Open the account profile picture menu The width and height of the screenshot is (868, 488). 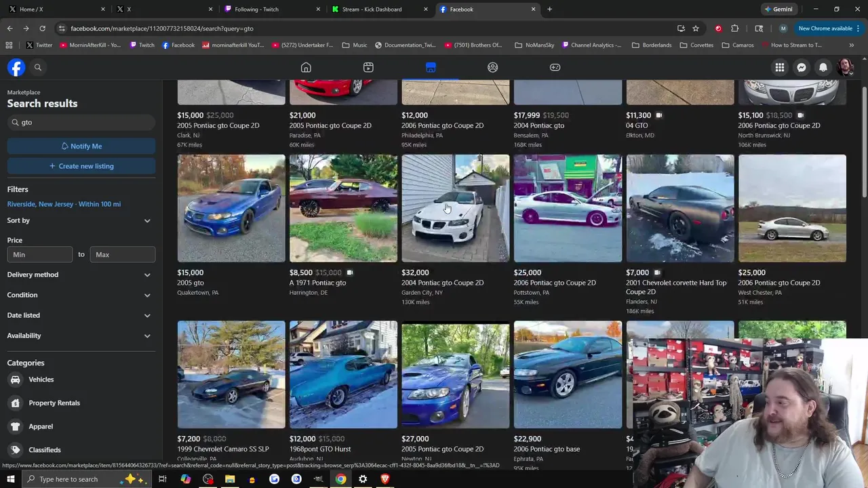(845, 67)
